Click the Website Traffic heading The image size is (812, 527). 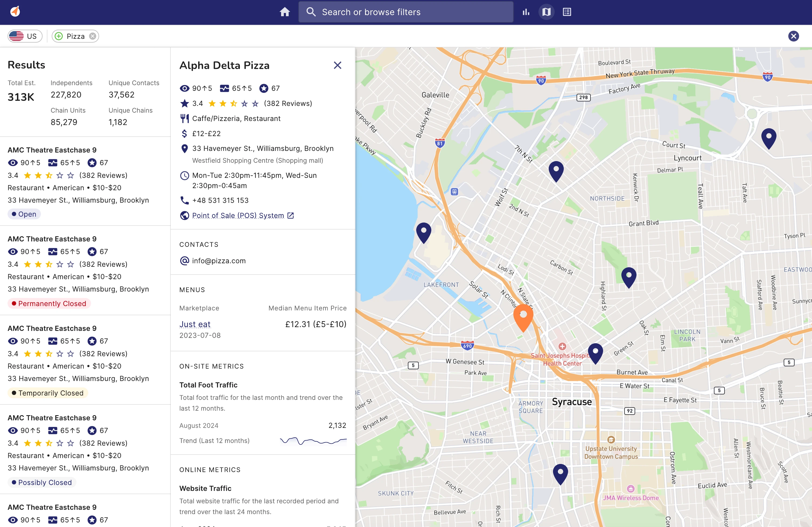pos(205,488)
